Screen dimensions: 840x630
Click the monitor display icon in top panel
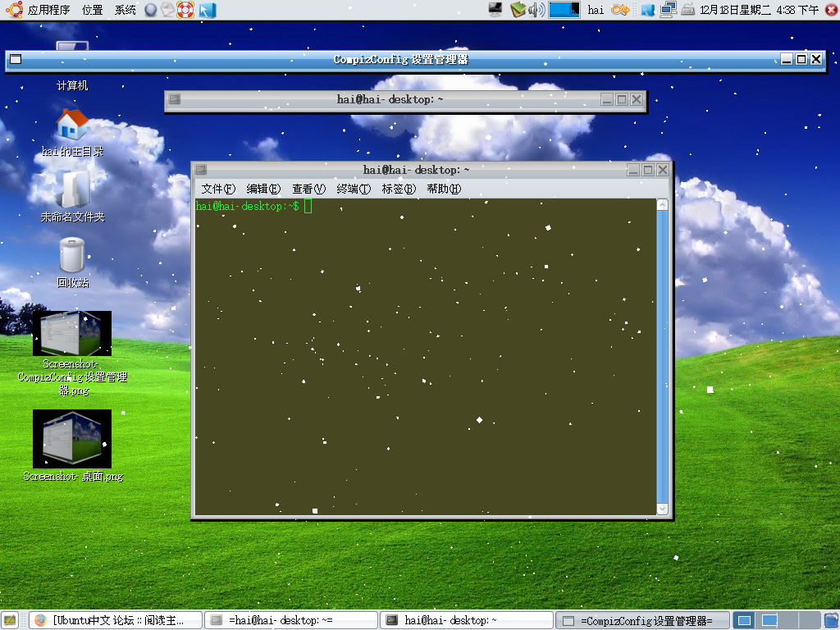(495, 10)
